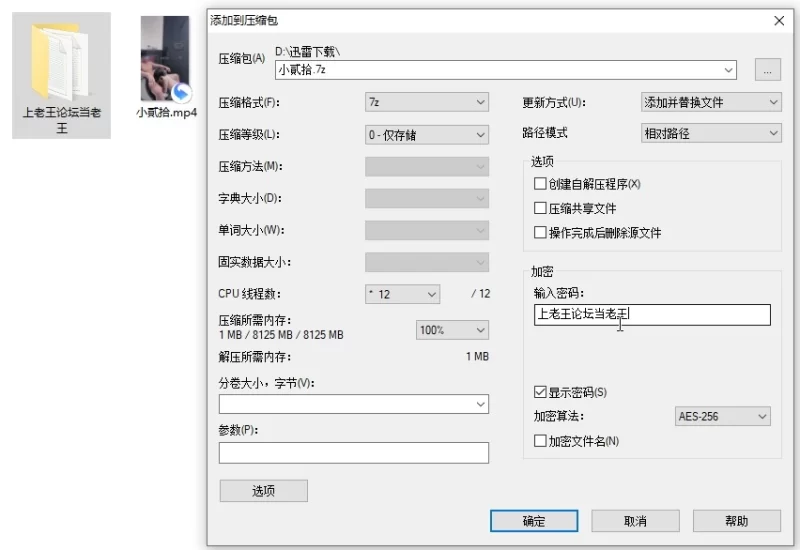Enable 创建自解压程序 checkbox
The image size is (800, 550).
541,184
